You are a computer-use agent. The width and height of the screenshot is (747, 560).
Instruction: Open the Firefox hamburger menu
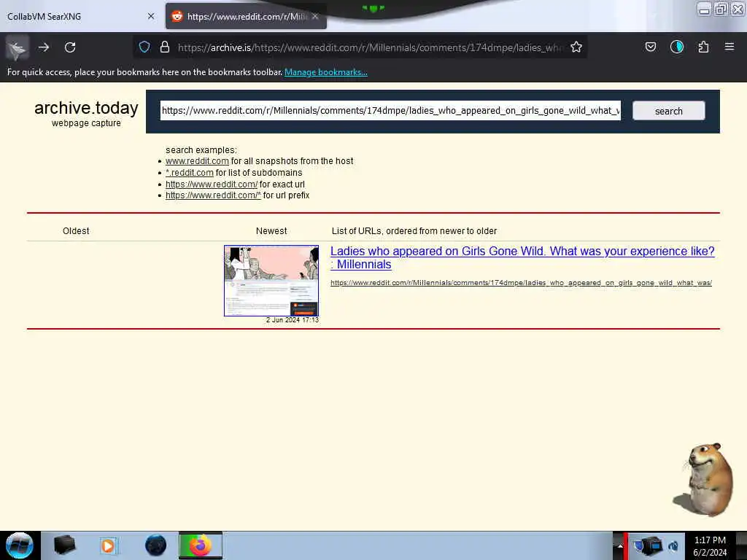(729, 47)
